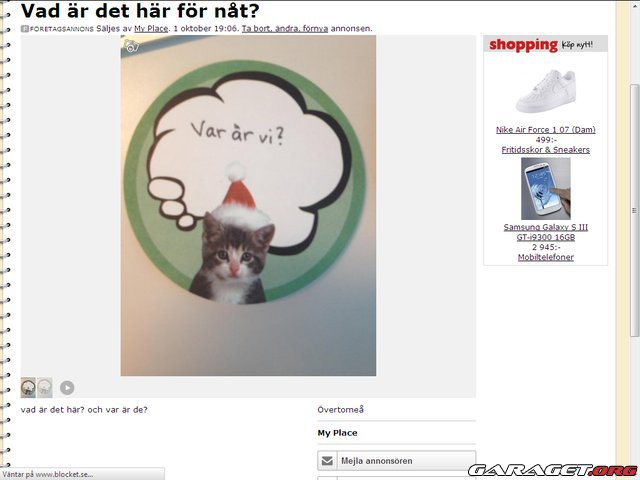Select the second faded photo thumbnail

coord(45,388)
